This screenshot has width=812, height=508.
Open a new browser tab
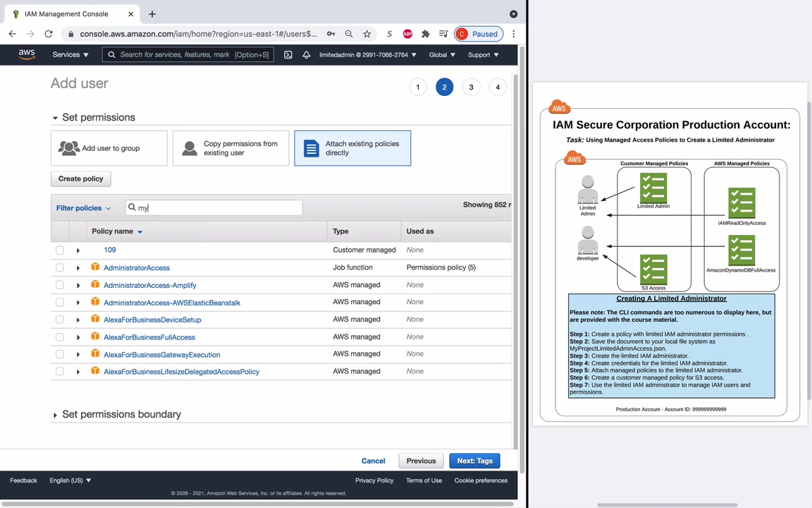tap(152, 14)
